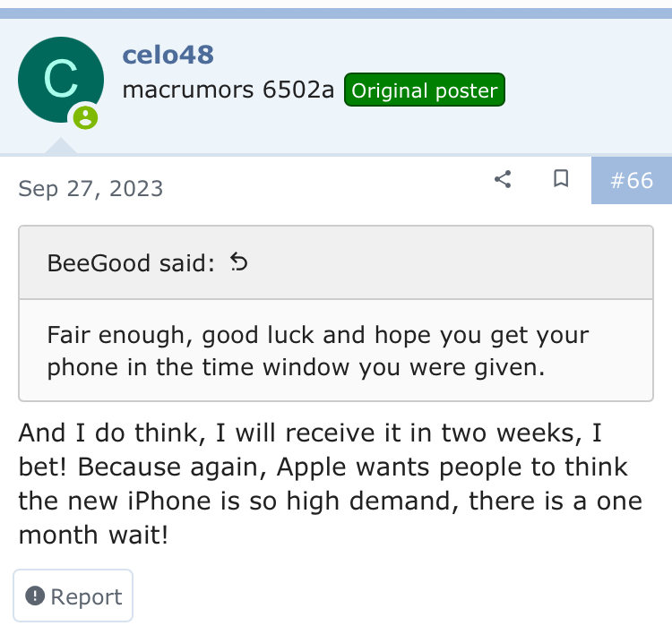Open post number #66 link
672x643 pixels.
(632, 180)
